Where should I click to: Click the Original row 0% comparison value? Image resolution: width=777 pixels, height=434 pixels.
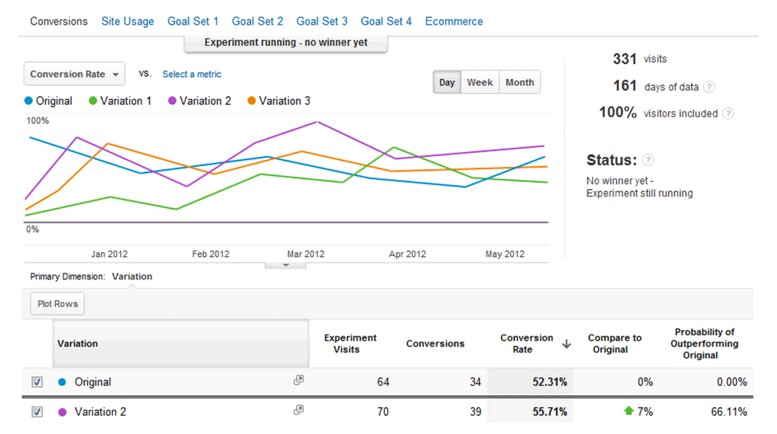click(x=645, y=382)
